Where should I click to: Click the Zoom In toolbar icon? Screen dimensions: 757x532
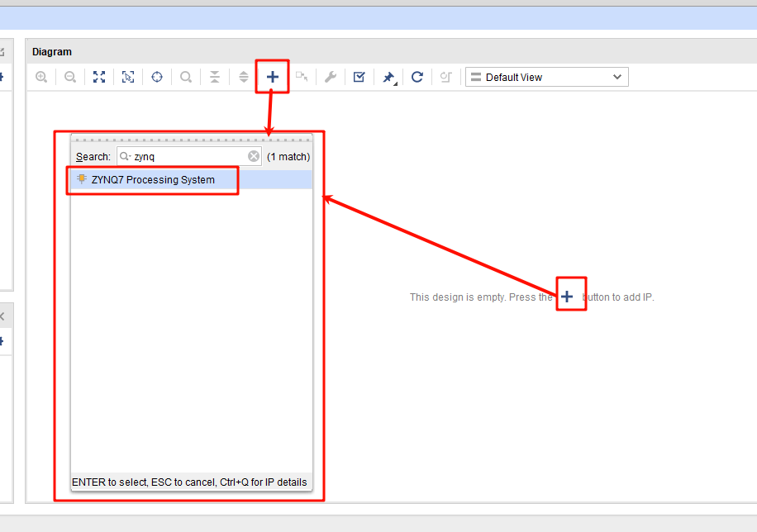pos(41,77)
